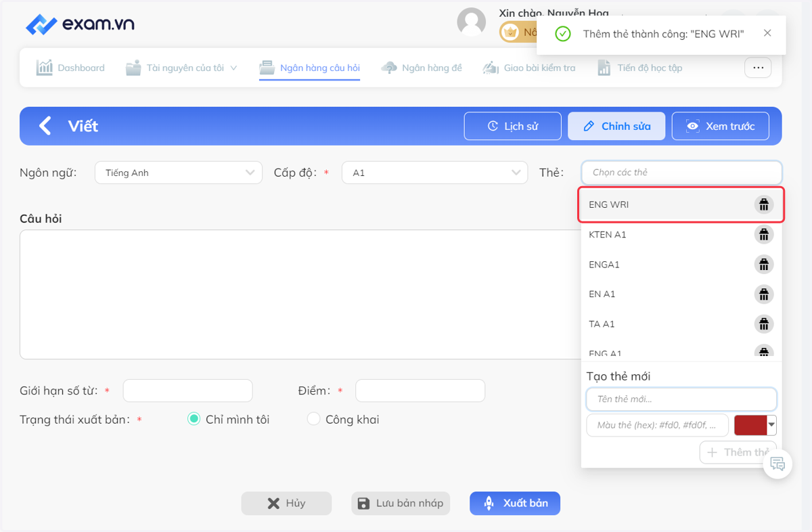Screen dimensions: 812x532
Task: Click the Tài nguyên của tôi icon
Action: [x=133, y=67]
